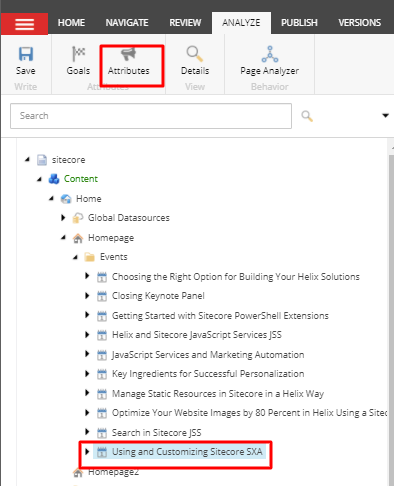
Task: Select Closing Keynote Panel event
Action: pyautogui.click(x=158, y=296)
